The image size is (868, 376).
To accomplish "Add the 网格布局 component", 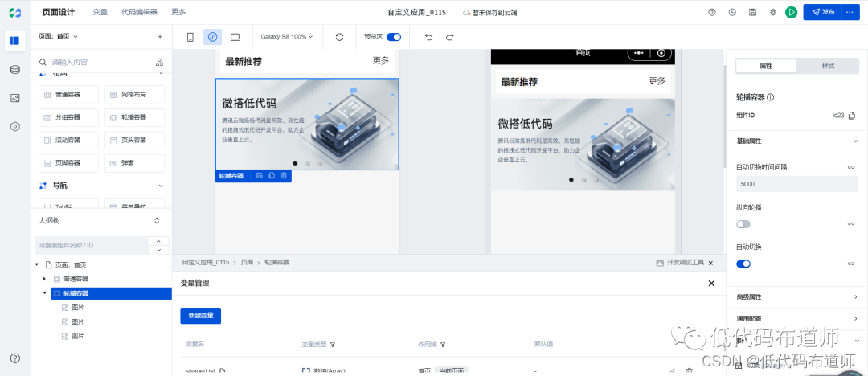I will coord(134,95).
